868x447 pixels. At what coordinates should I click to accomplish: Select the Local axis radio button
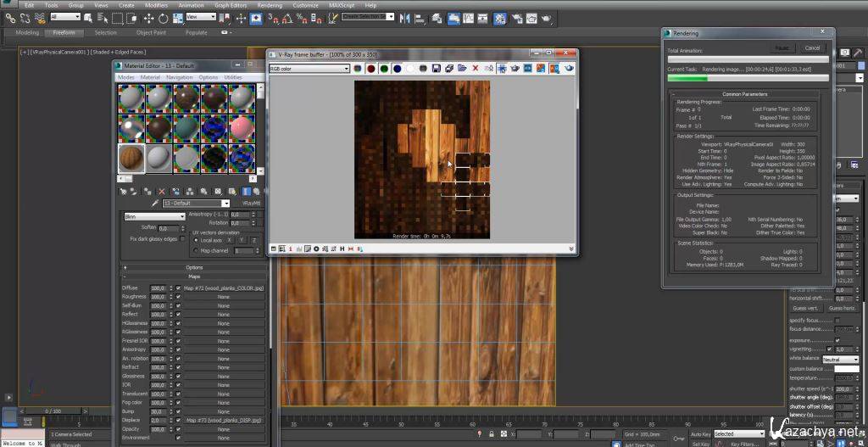195,240
